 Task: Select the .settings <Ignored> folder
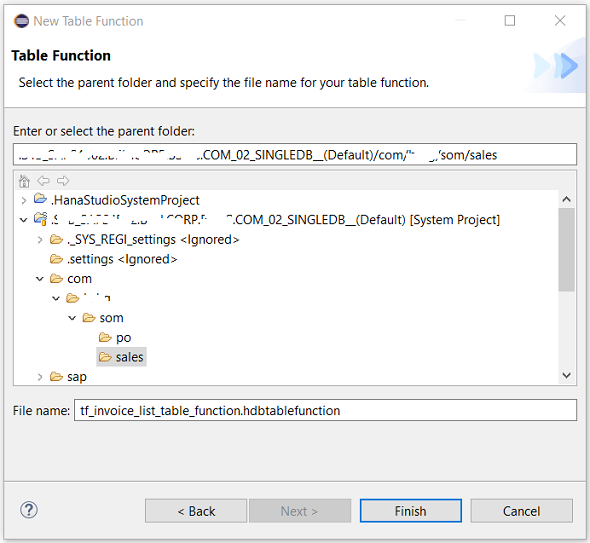click(114, 259)
